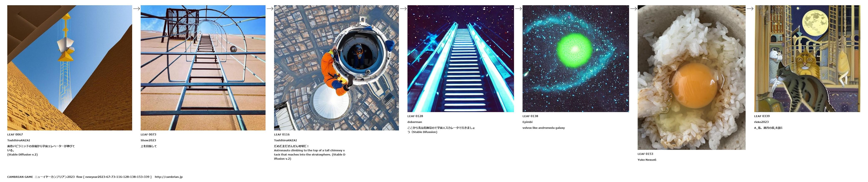Open the yellow pyramid space elevator image
The image size is (868, 182).
[x=70, y=68]
